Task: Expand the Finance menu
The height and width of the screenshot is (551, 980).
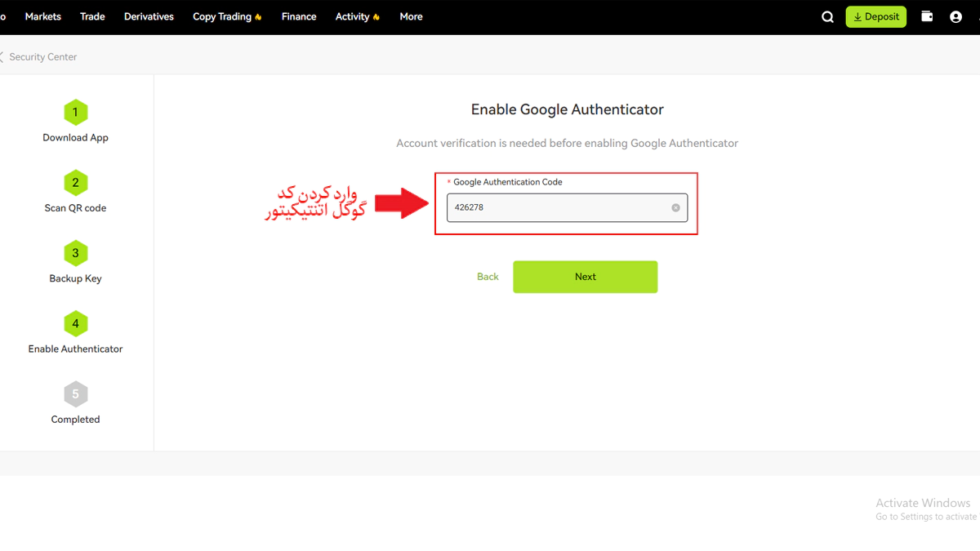Action: point(299,16)
